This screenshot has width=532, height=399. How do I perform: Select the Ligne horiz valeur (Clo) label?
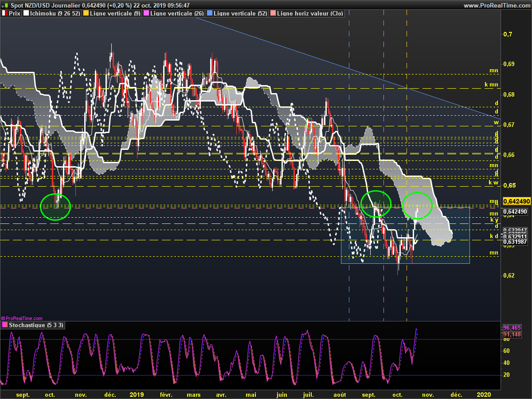point(309,14)
